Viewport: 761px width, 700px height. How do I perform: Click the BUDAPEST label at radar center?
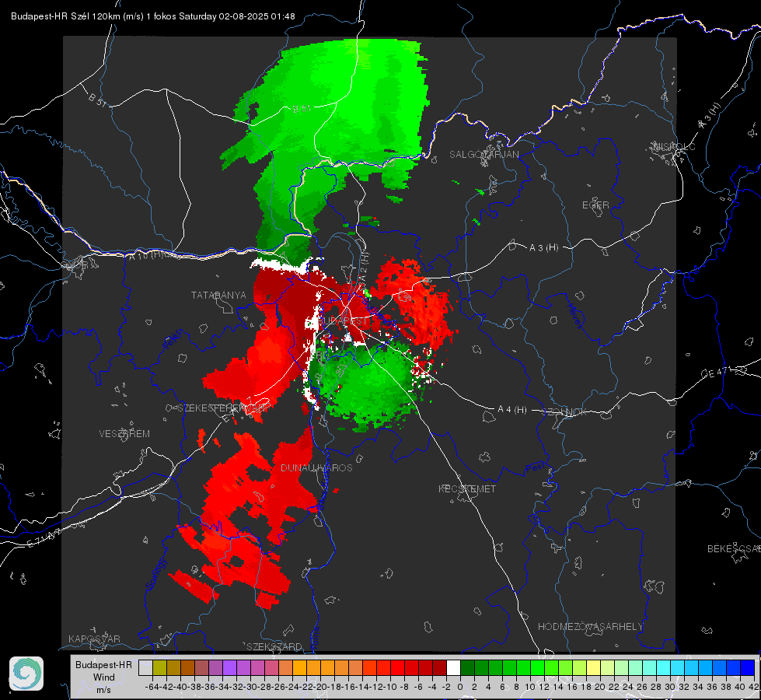344,321
